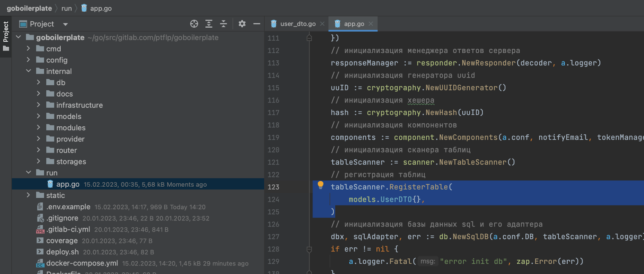Close the app.go editor tab
644x274 pixels.
click(371, 24)
